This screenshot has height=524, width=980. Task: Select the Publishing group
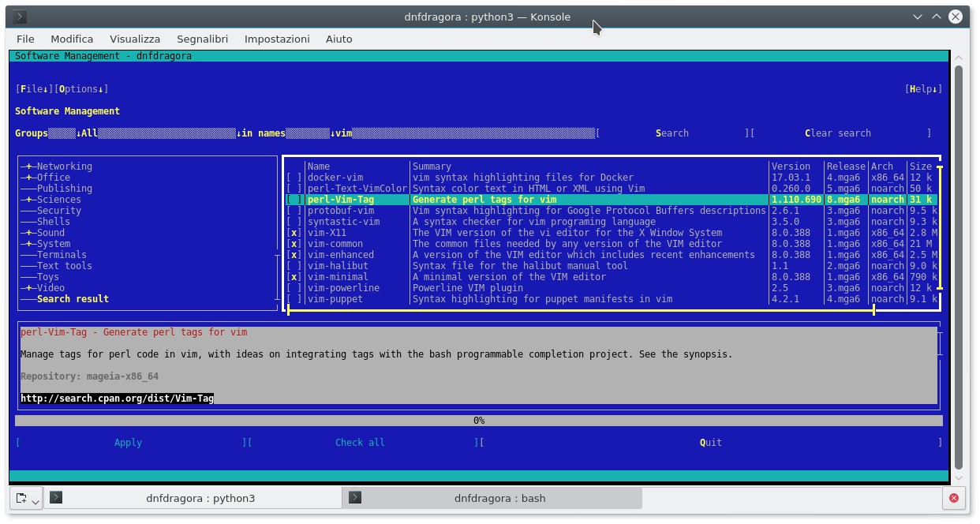click(x=65, y=189)
